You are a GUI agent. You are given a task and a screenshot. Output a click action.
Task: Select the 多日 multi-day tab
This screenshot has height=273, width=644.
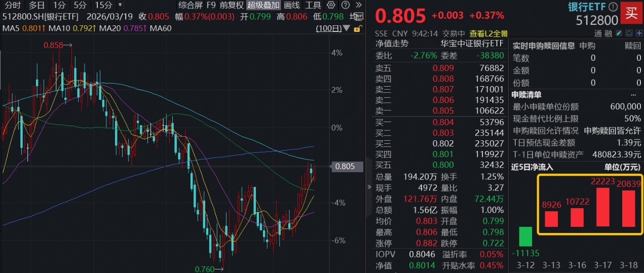36,5
